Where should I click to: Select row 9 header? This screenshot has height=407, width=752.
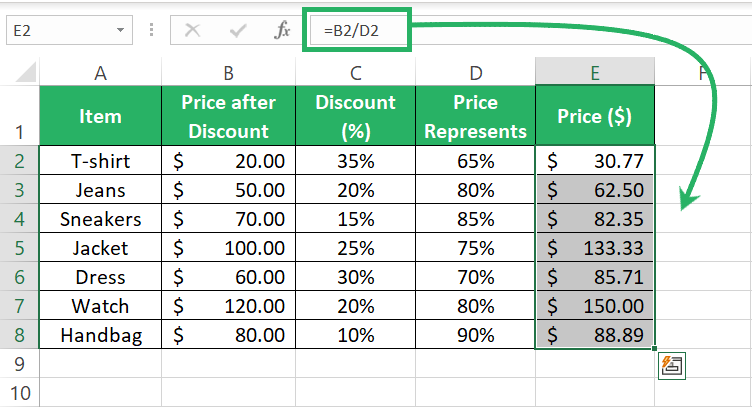(19, 363)
